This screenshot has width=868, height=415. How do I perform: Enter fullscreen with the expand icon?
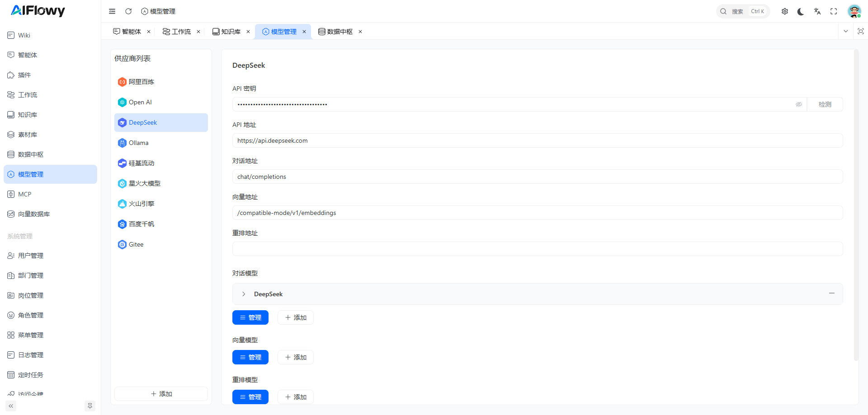[x=834, y=11]
